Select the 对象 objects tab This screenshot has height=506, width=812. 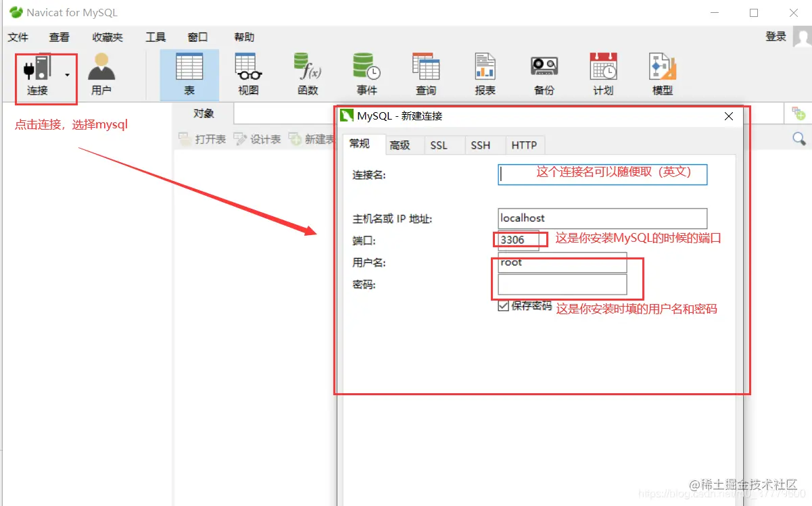(x=204, y=113)
